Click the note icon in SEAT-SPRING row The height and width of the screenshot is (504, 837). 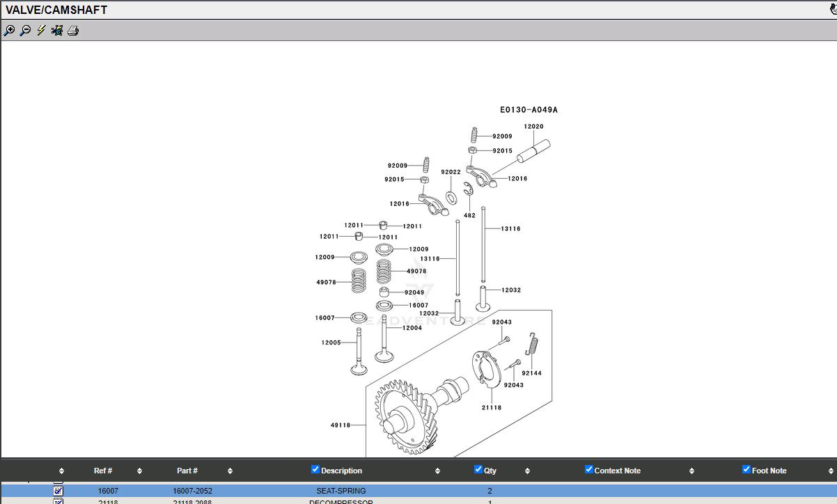point(58,491)
